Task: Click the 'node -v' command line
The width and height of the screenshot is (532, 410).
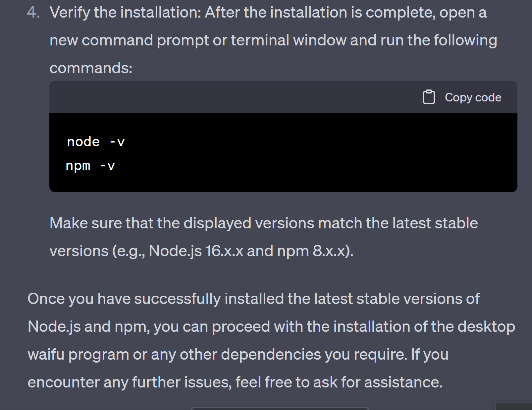Action: (x=96, y=142)
